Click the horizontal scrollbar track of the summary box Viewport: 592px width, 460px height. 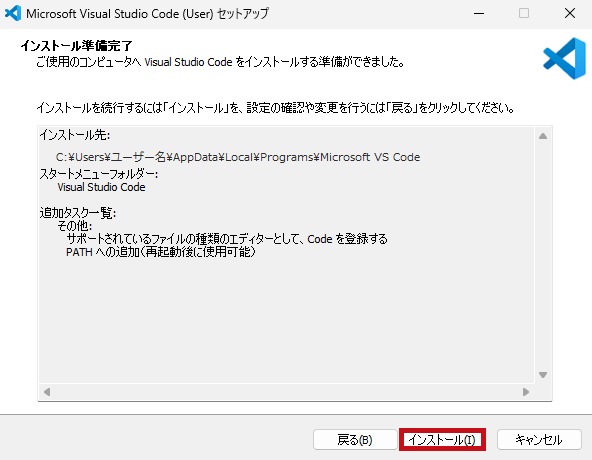pyautogui.click(x=286, y=392)
